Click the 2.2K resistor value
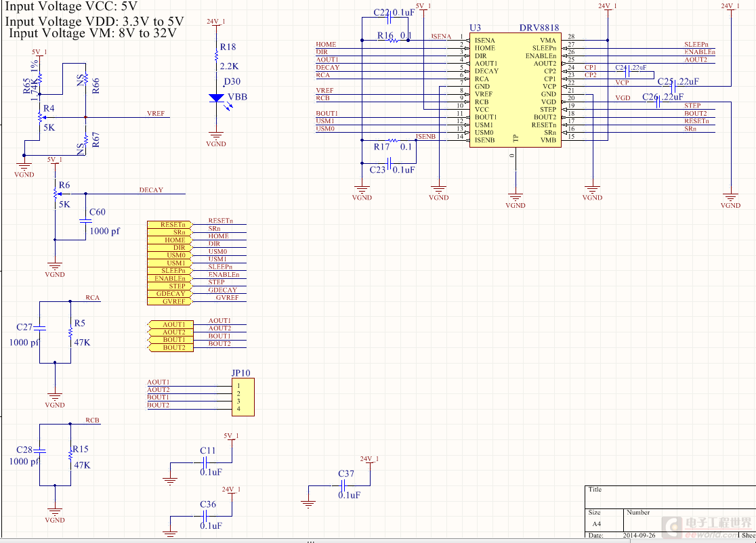This screenshot has height=543, width=756. pos(229,66)
